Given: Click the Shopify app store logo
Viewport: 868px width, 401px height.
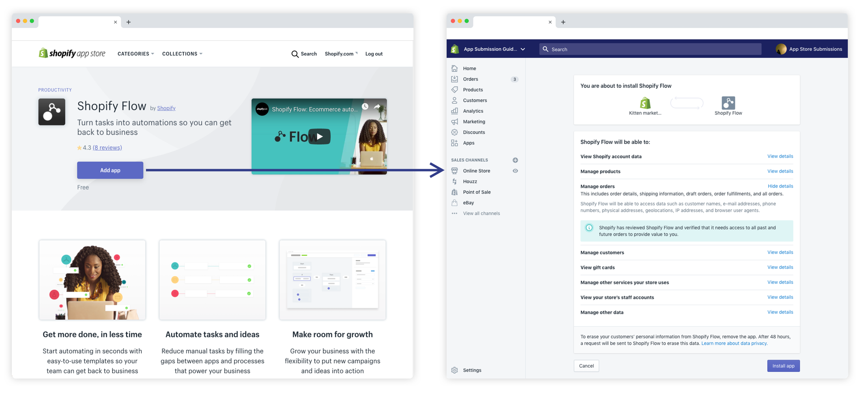Looking at the screenshot, I should click(72, 53).
